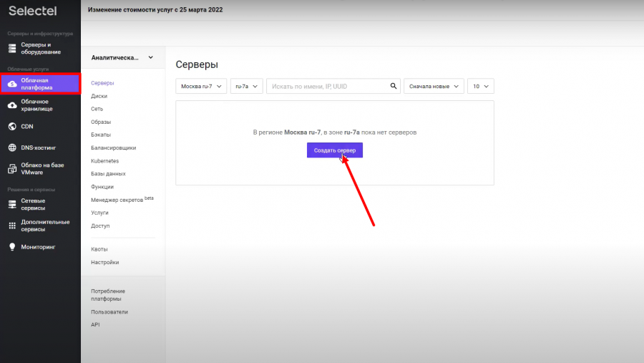Open the Москва ru-7 region dropdown
The width and height of the screenshot is (644, 363).
click(201, 86)
